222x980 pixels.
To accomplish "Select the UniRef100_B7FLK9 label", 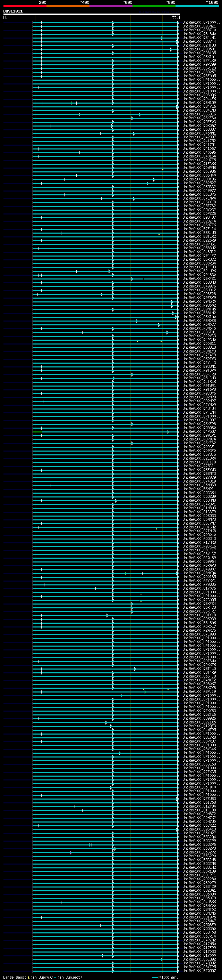I will 199,60.
